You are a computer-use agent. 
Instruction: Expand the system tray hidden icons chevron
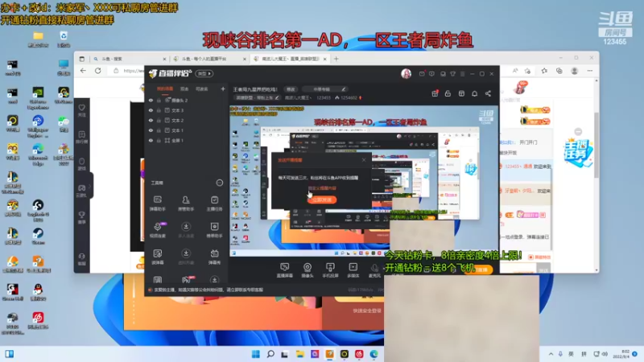pyautogui.click(x=551, y=354)
